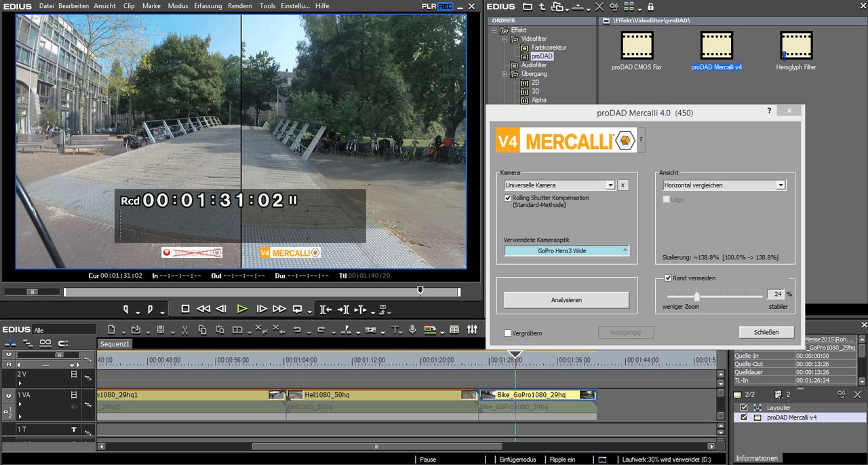Click the new sequence document icon
Screen dimensions: 868x465
[112, 330]
